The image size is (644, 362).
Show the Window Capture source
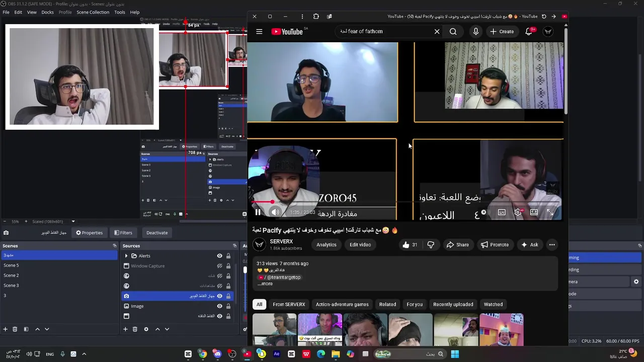219,266
